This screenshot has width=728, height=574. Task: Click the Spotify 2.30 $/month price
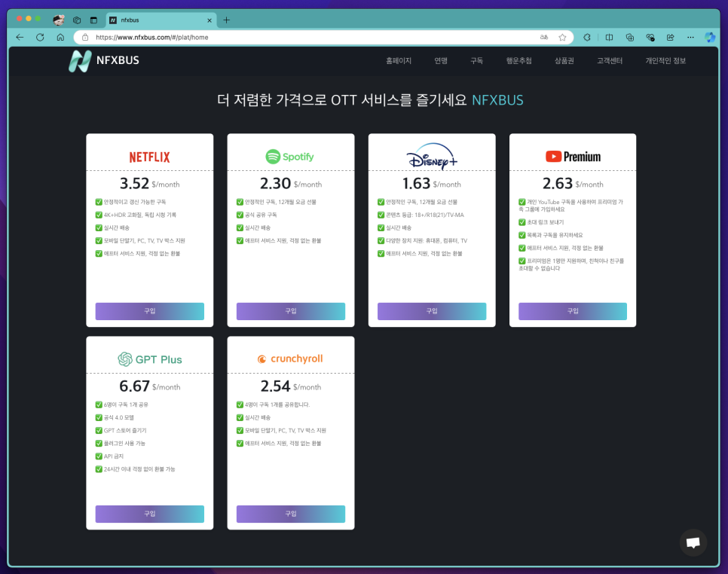(291, 184)
